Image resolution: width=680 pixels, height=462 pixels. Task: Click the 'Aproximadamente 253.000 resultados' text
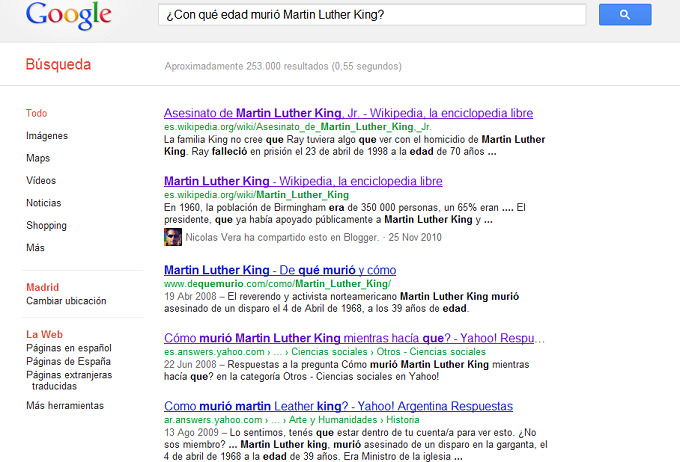283,66
